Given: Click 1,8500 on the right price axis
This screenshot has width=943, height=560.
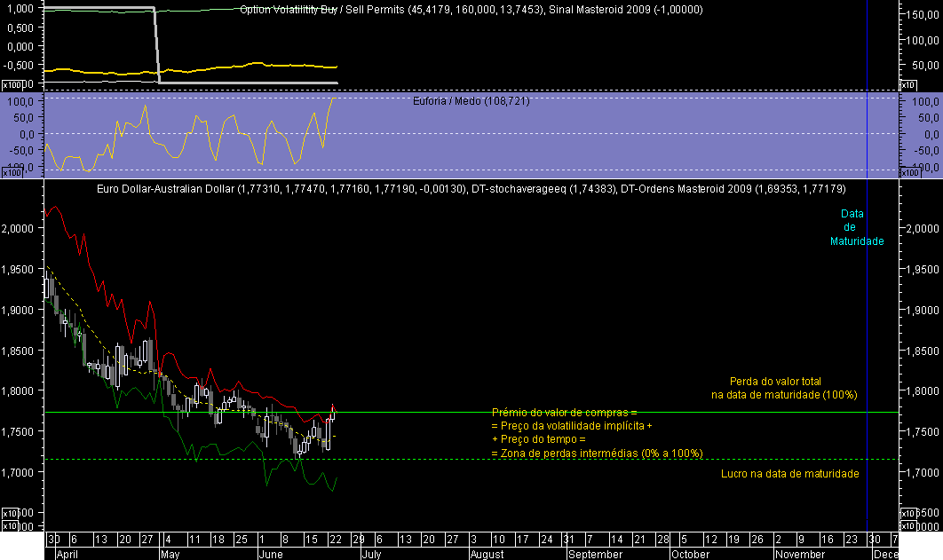Looking at the screenshot, I should point(922,351).
